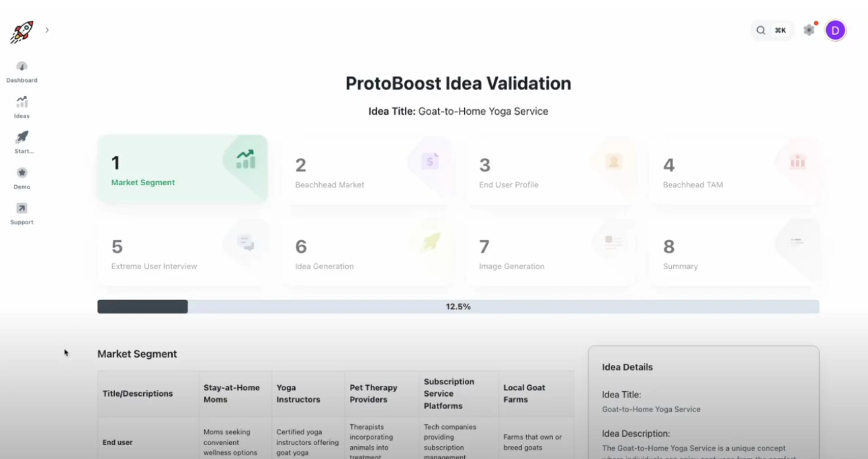Open the search with magnifier icon
Image resolution: width=868 pixels, height=459 pixels.
[761, 30]
